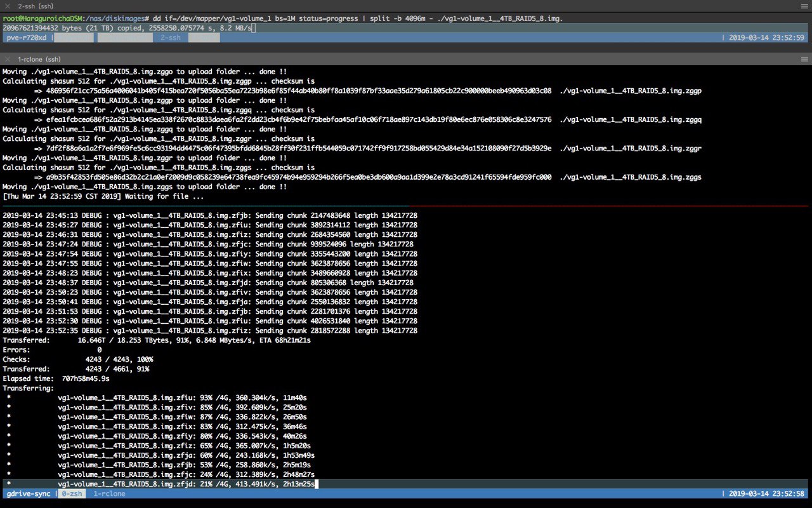Click the checksum starting with a9b35f42853fd5

[x=299, y=177]
